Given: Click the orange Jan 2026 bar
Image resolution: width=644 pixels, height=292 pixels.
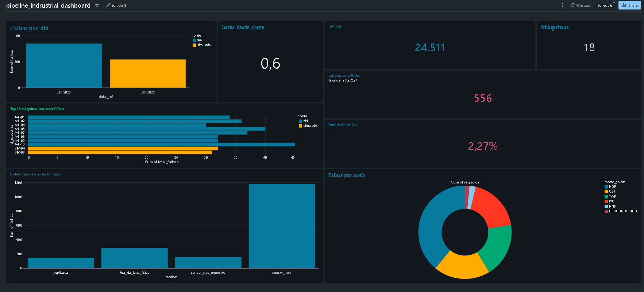Looking at the screenshot, I should point(148,73).
